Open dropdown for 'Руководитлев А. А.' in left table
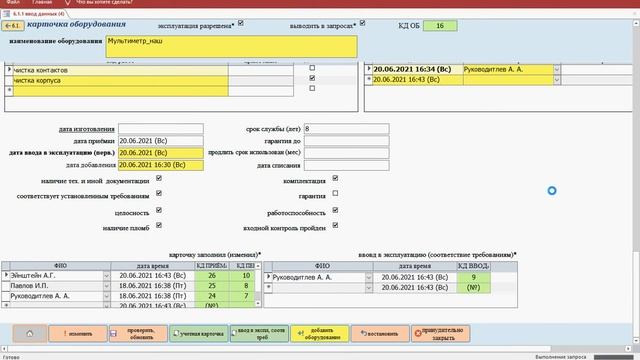This screenshot has width=640, height=360. pos(107,296)
